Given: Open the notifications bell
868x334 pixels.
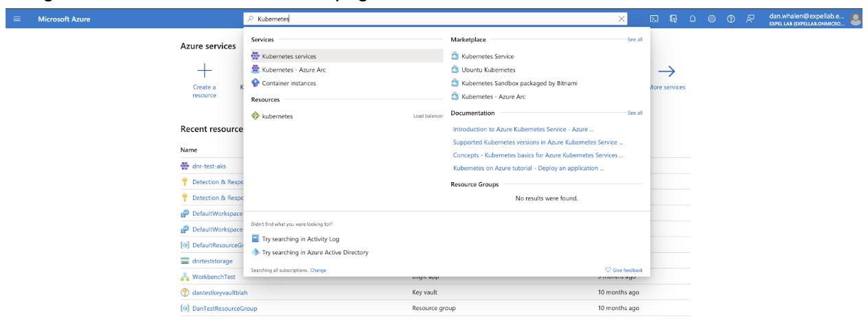Looking at the screenshot, I should point(692,19).
